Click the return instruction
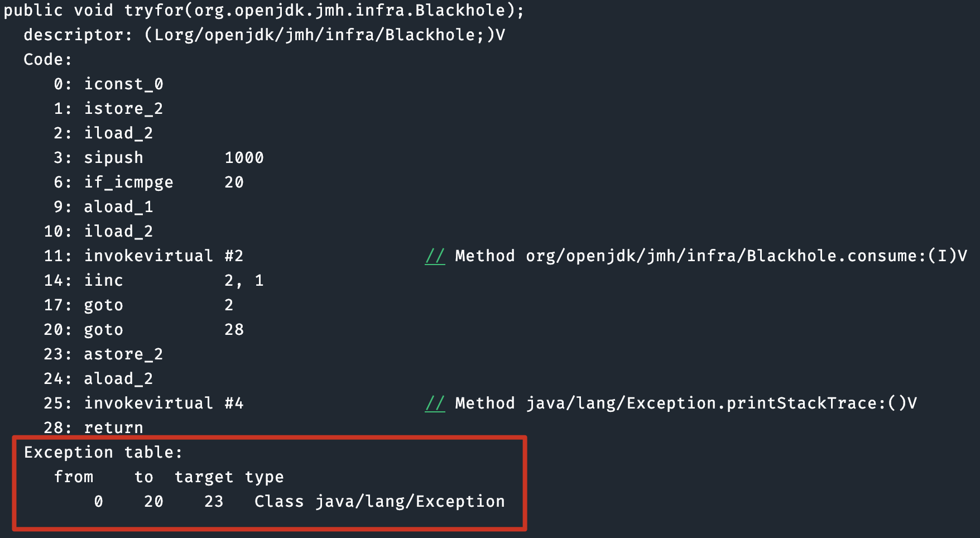 point(113,428)
